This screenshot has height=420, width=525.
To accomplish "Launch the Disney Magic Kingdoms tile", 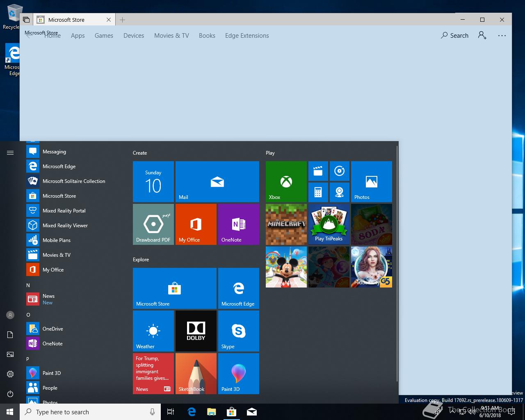I will click(x=286, y=267).
